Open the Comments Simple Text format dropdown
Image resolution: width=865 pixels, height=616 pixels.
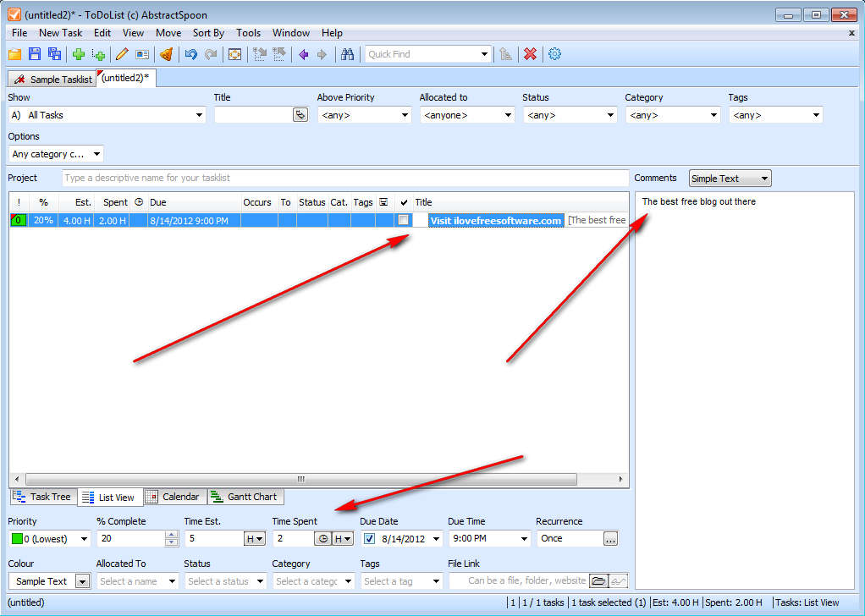tap(764, 179)
